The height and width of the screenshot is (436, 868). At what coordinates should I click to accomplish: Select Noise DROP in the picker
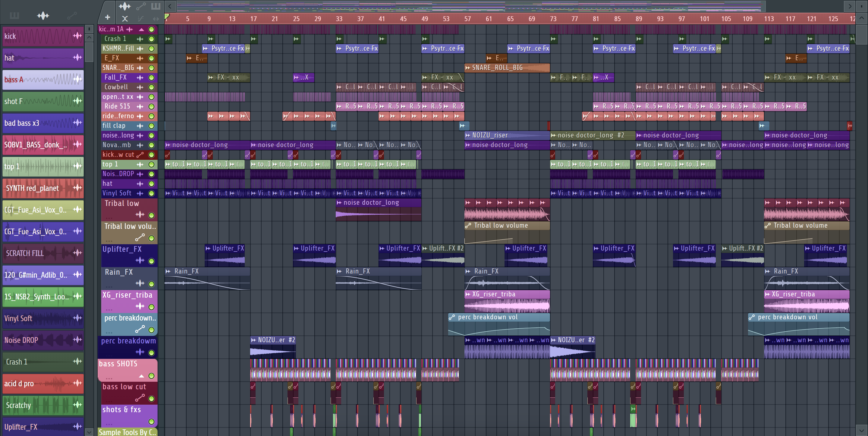pyautogui.click(x=43, y=340)
